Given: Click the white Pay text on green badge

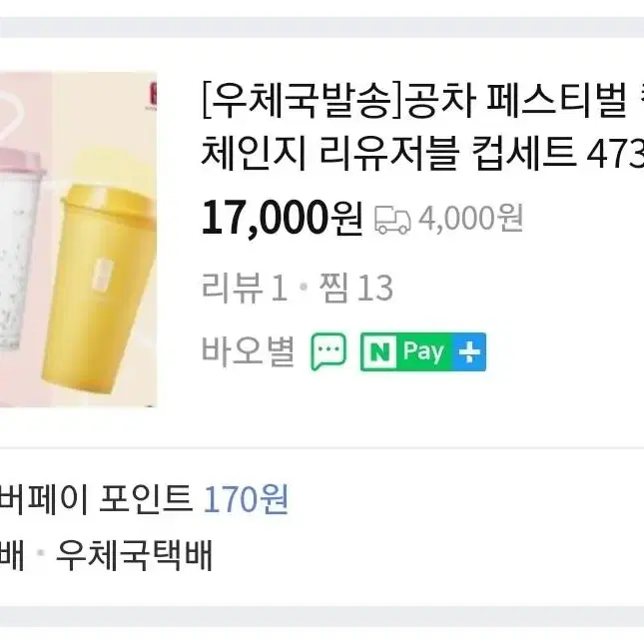Looking at the screenshot, I should click(x=423, y=352).
